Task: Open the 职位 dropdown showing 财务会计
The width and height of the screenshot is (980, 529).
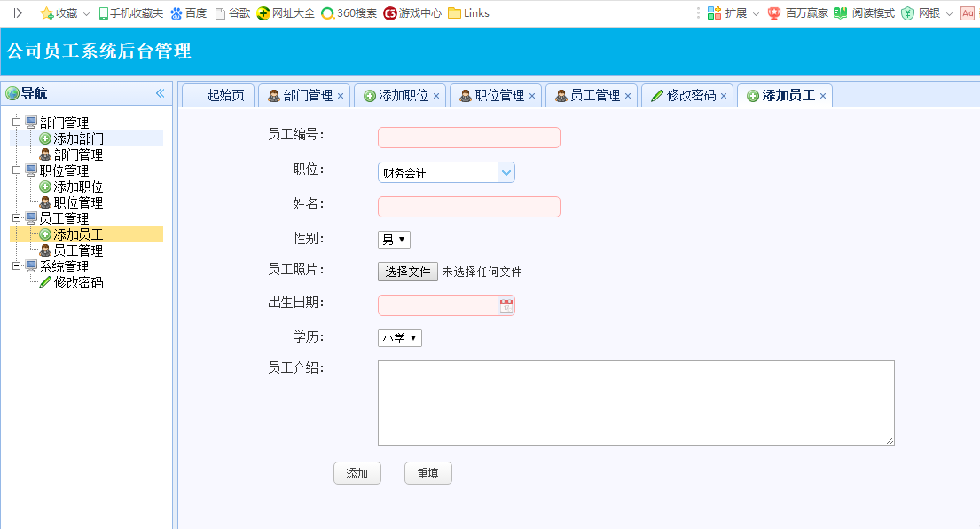Action: [446, 172]
